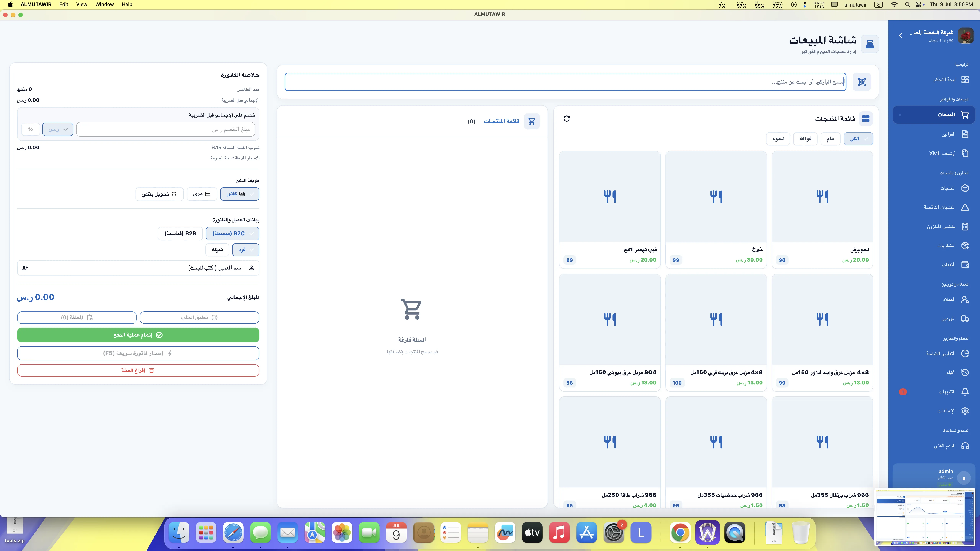
Task: Choose B2C (مبسطة) invoice type
Action: (x=232, y=233)
